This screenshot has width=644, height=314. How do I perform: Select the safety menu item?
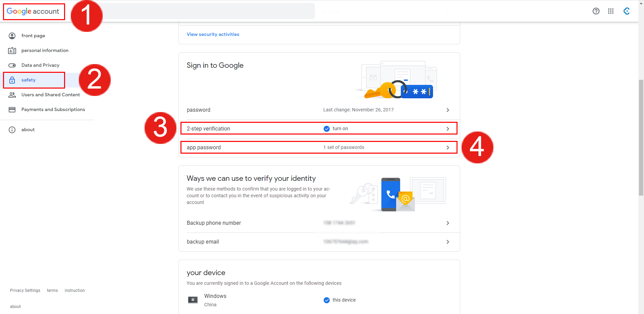[29, 80]
